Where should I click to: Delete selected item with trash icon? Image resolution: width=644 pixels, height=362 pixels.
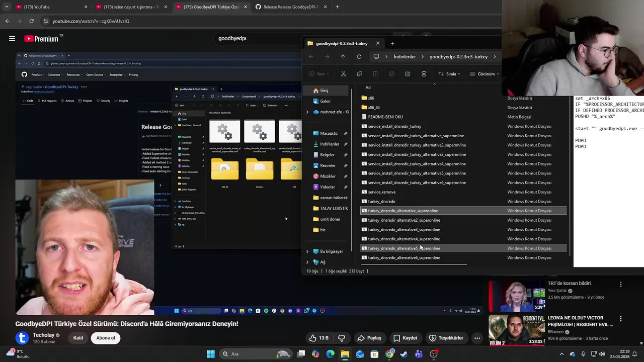pyautogui.click(x=424, y=74)
